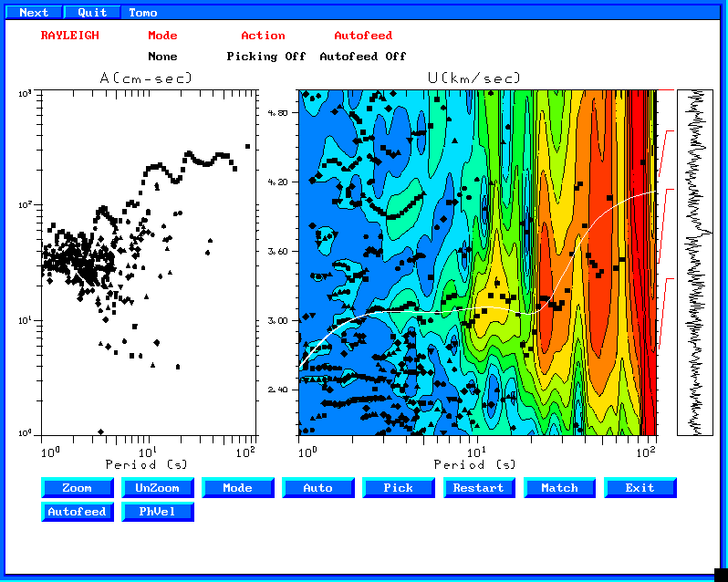728x582 pixels.
Task: Click the 'Autofeed Off' status text
Action: click(363, 57)
